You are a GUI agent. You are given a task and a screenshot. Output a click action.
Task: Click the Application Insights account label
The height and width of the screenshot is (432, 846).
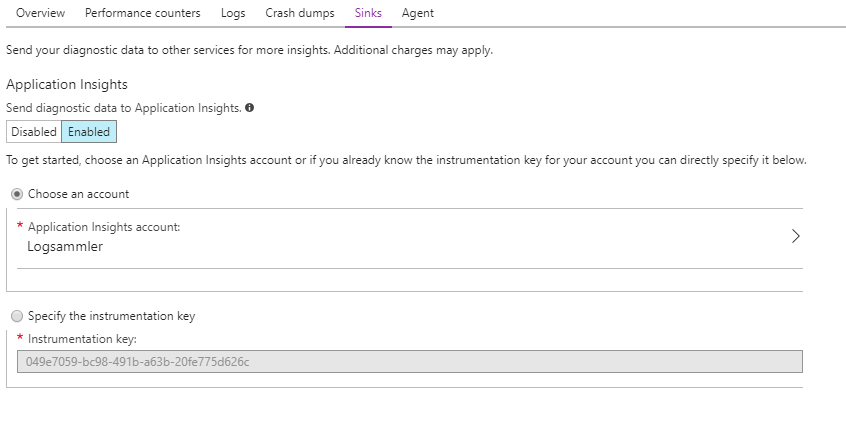pos(104,227)
